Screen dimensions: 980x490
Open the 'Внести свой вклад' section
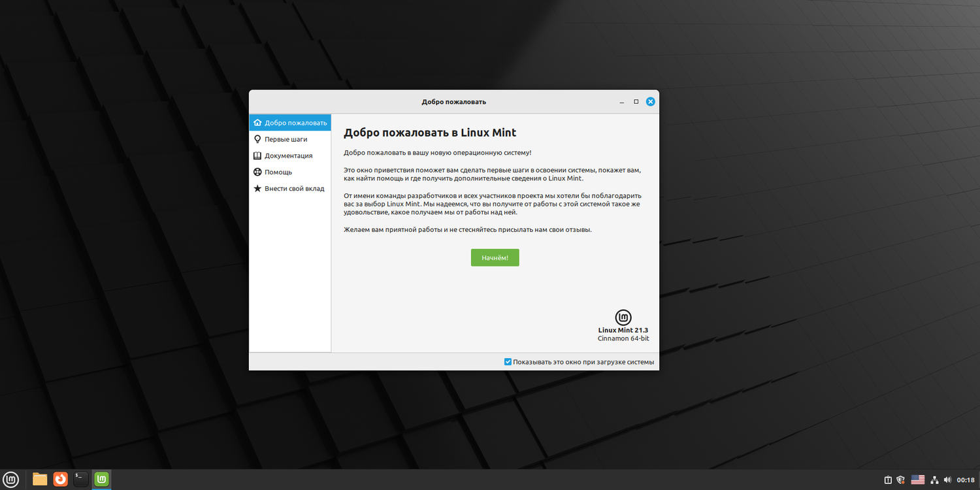point(290,188)
